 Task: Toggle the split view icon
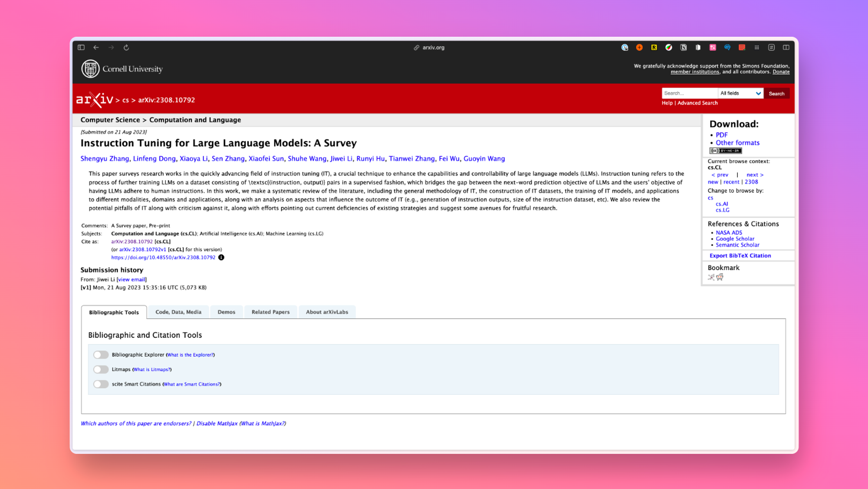click(786, 47)
